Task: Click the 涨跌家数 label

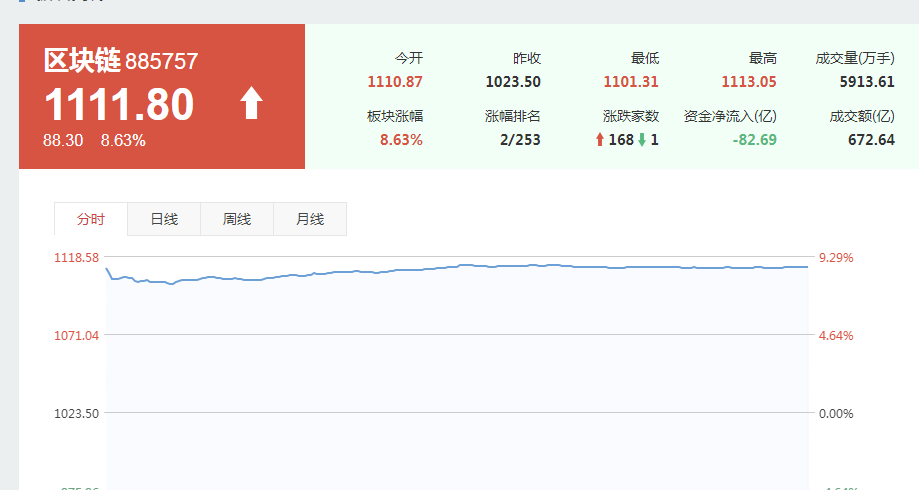Action: 631,116
